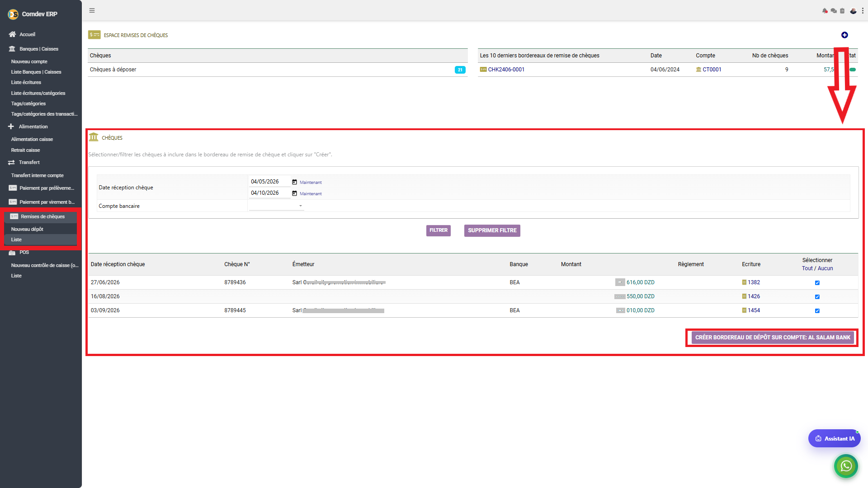
Task: Expand the Alimentation menu section
Action: tap(33, 127)
